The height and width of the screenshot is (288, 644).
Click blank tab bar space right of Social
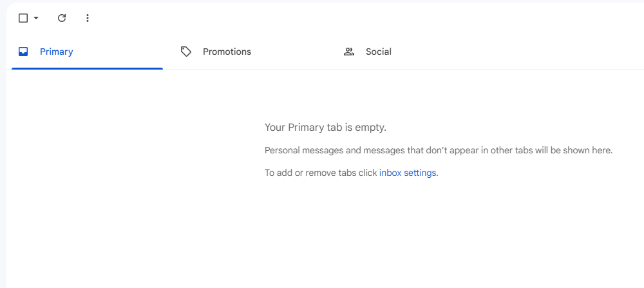(x=547, y=52)
